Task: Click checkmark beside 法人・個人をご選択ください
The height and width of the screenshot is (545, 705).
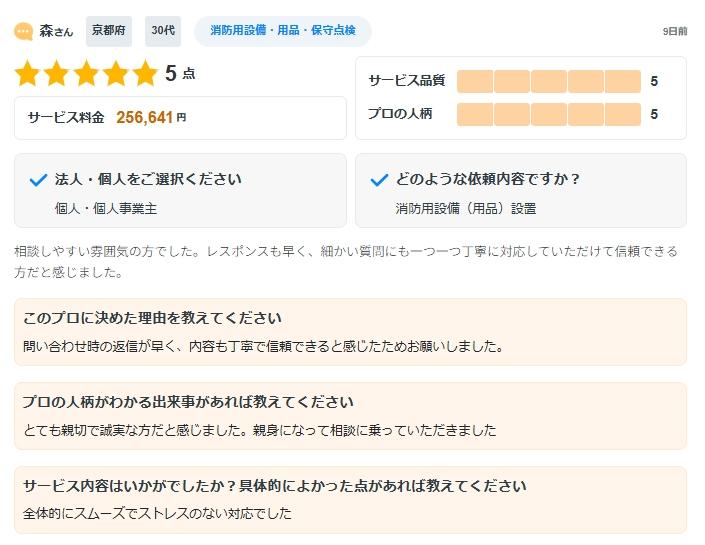Action: pos(39,180)
